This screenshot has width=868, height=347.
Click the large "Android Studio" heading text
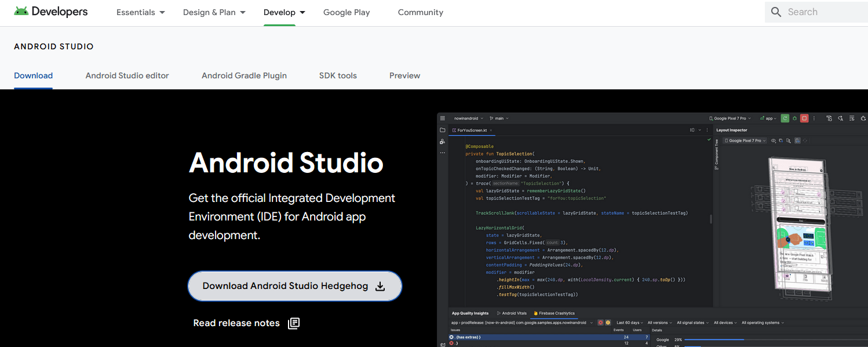click(286, 163)
